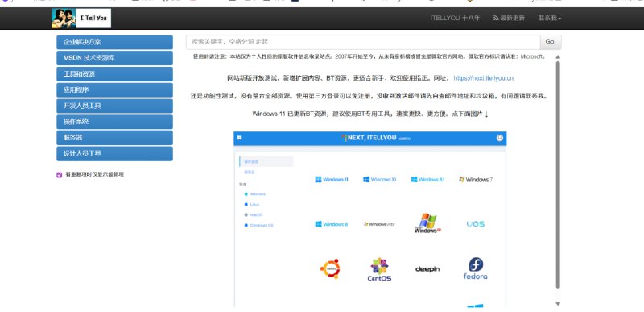The image size is (644, 312).
Task: Click the 使用前请注意 notice line
Action: click(x=369, y=56)
